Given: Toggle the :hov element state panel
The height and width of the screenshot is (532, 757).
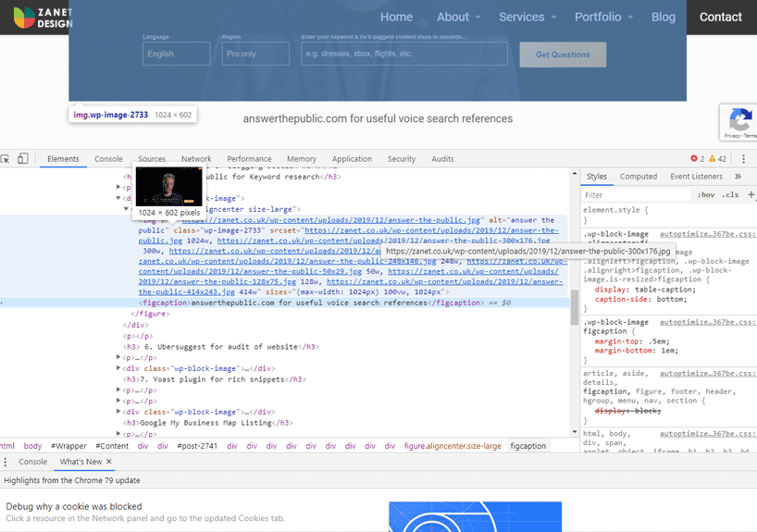Looking at the screenshot, I should pos(705,195).
